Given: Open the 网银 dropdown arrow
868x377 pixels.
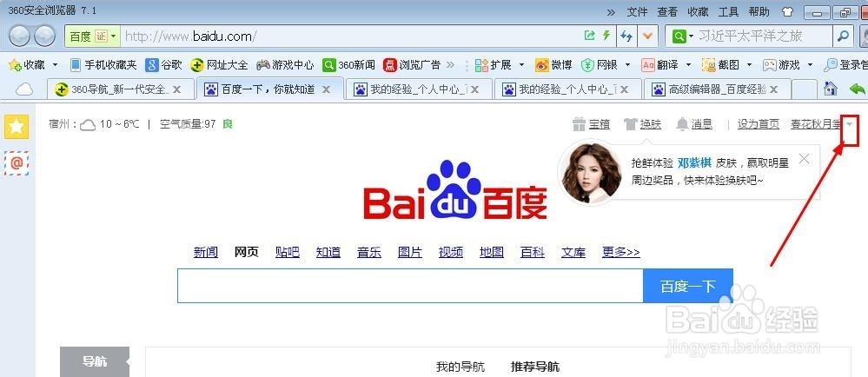Looking at the screenshot, I should click(x=627, y=65).
